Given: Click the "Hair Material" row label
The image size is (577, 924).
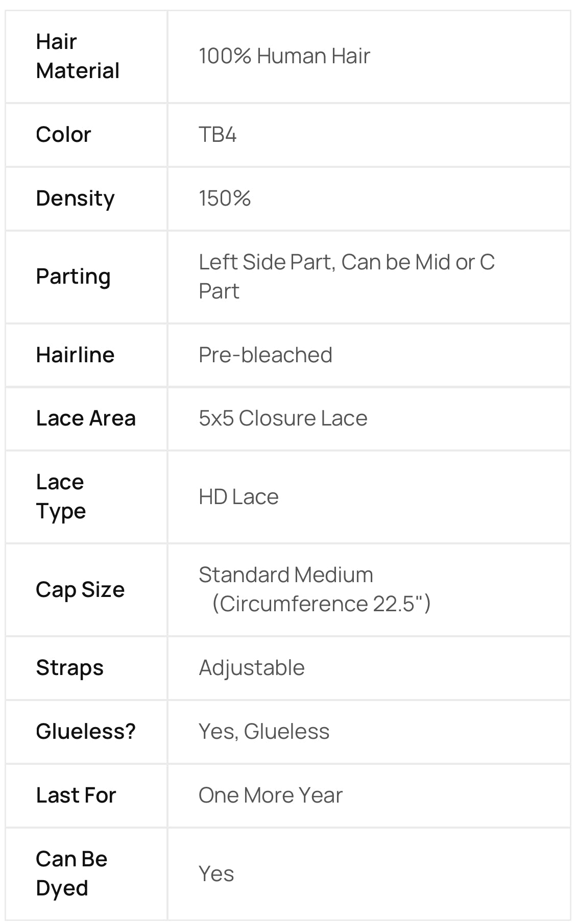Looking at the screenshot, I should point(78,56).
